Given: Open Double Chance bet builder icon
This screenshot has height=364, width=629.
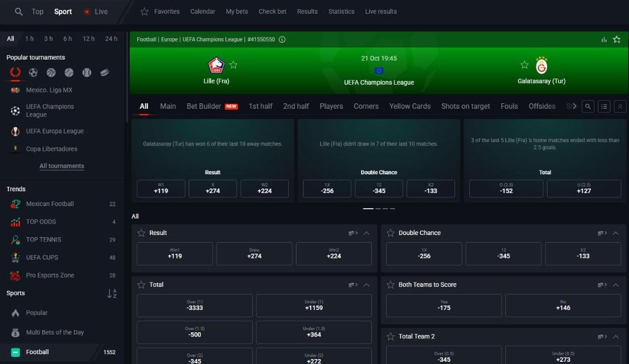Looking at the screenshot, I should point(602,233).
